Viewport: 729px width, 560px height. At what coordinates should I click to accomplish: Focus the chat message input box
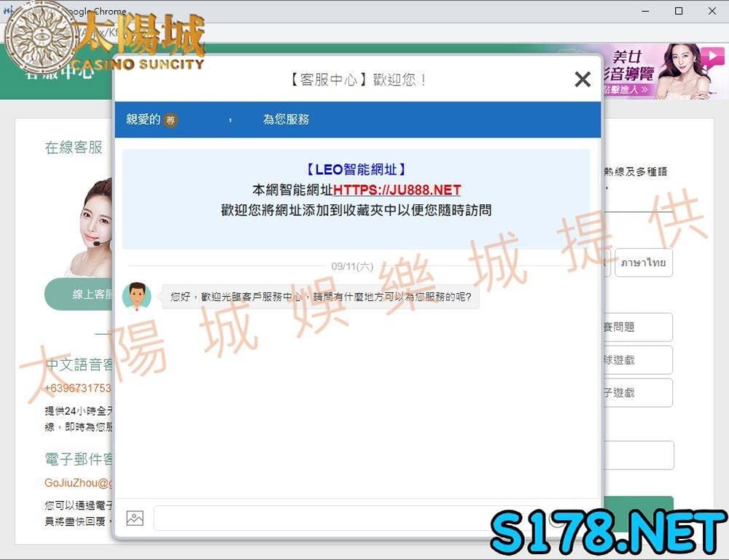click(348, 518)
